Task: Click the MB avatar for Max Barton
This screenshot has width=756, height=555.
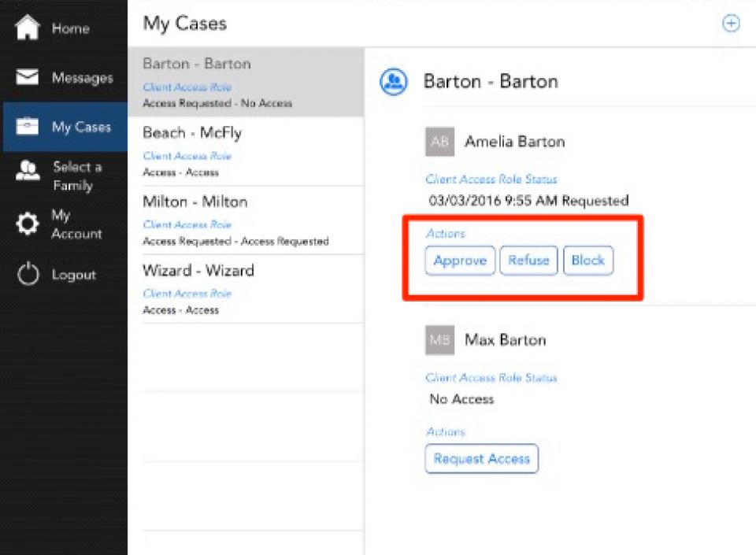Action: coord(439,340)
